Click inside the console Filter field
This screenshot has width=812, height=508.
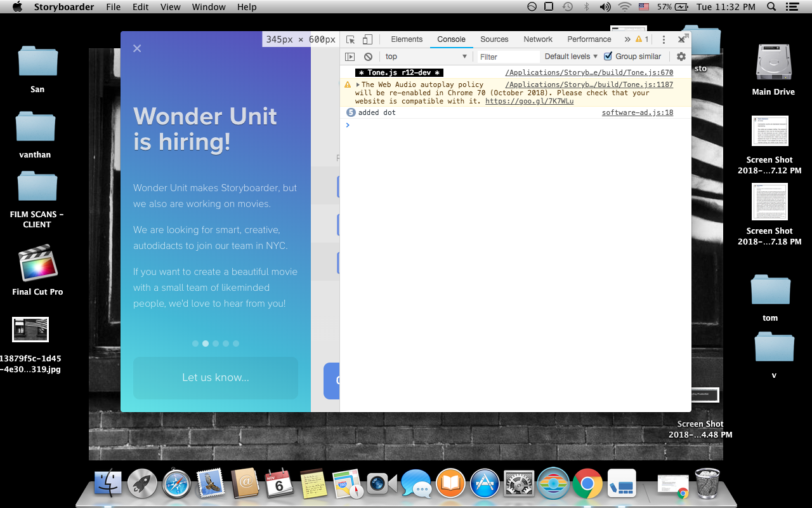[x=507, y=57]
